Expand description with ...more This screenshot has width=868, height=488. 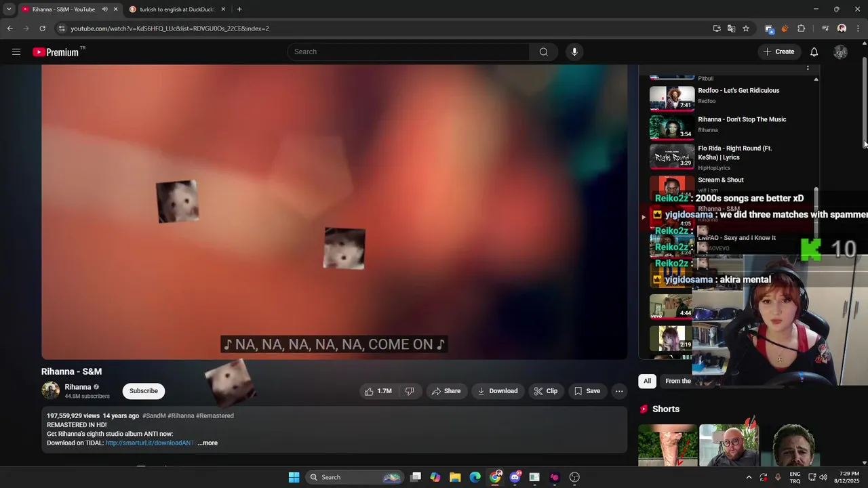coord(208,443)
